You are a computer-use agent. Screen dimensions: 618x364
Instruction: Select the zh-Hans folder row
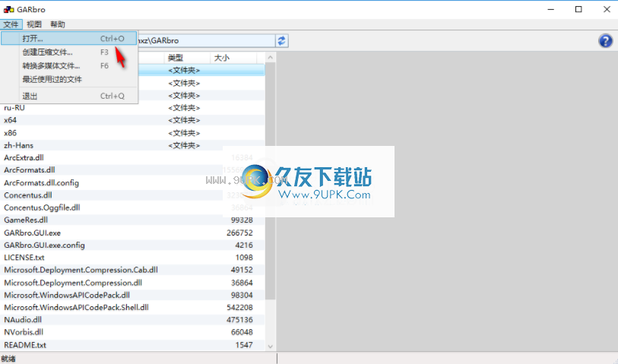(x=132, y=145)
